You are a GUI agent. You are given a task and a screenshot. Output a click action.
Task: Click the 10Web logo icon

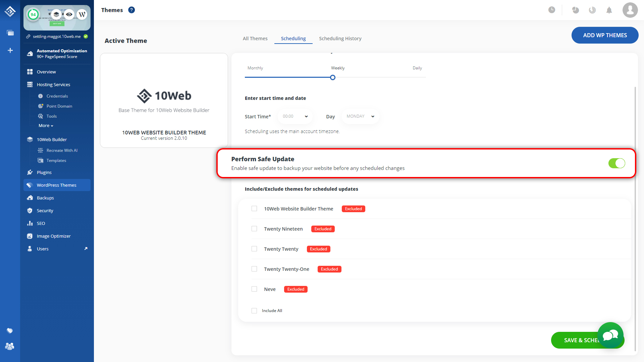point(10,11)
